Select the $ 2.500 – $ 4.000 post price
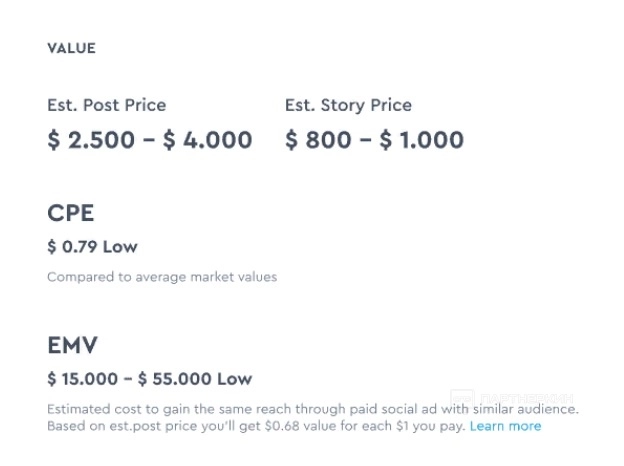 click(x=149, y=139)
